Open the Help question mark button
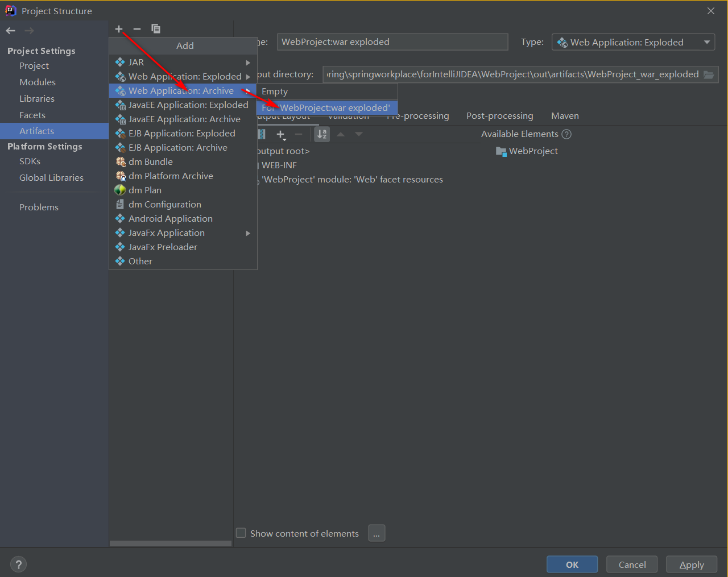This screenshot has width=728, height=577. [x=19, y=564]
